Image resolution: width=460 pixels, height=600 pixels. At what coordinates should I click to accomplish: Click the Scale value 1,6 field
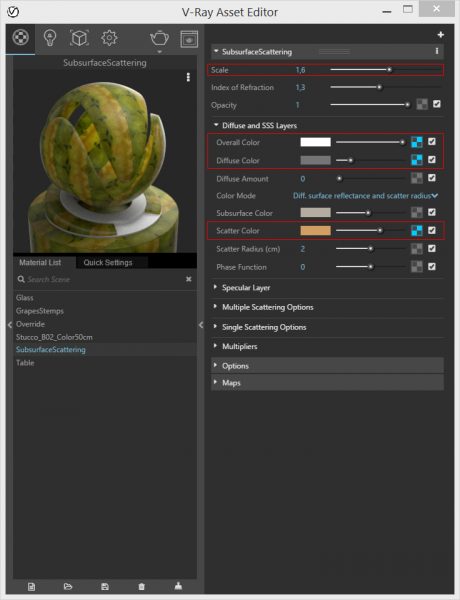pos(300,70)
